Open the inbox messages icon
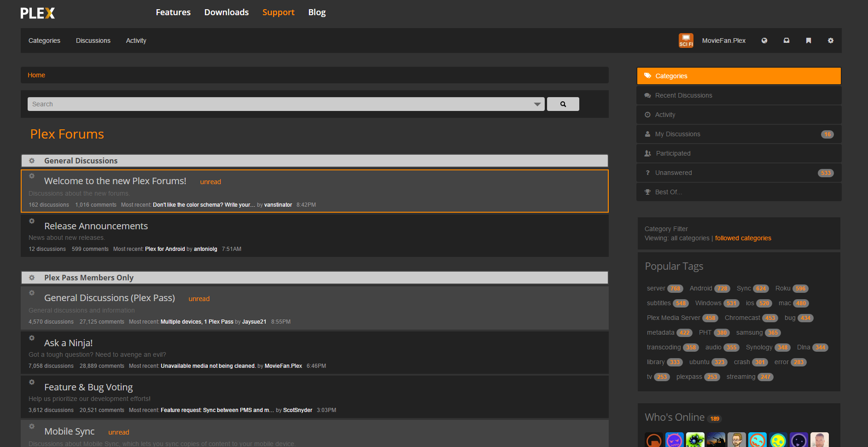This screenshot has height=447, width=868. [786, 41]
